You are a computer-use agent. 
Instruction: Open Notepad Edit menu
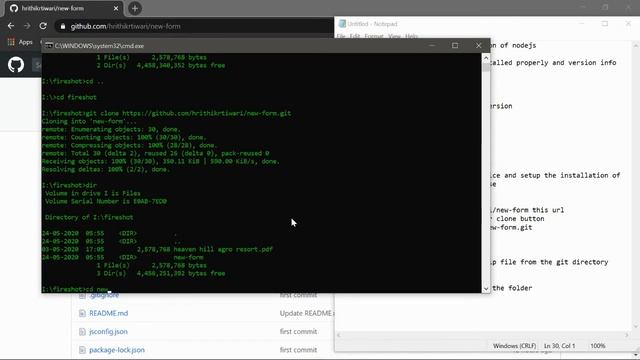355,36
